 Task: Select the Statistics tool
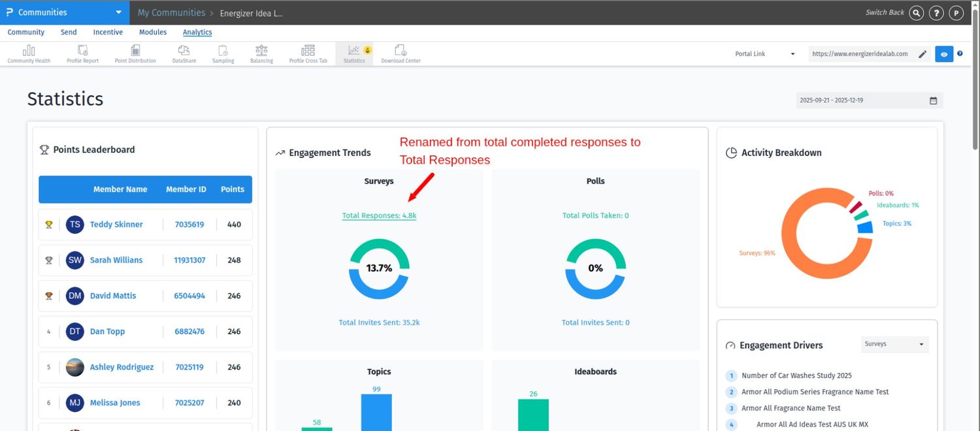pos(354,54)
